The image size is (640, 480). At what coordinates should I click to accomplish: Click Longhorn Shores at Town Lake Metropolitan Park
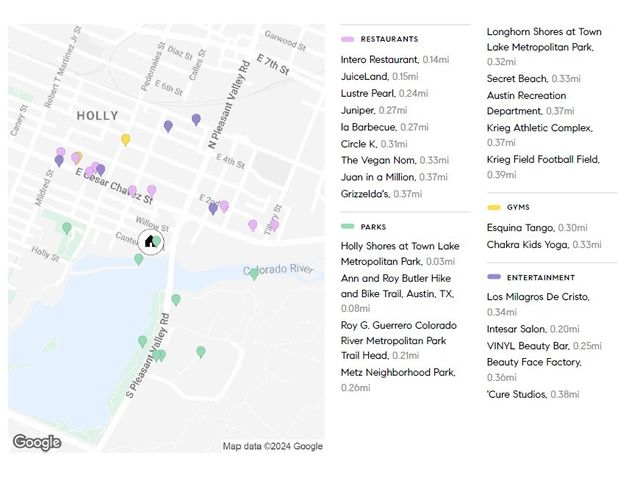tap(544, 47)
